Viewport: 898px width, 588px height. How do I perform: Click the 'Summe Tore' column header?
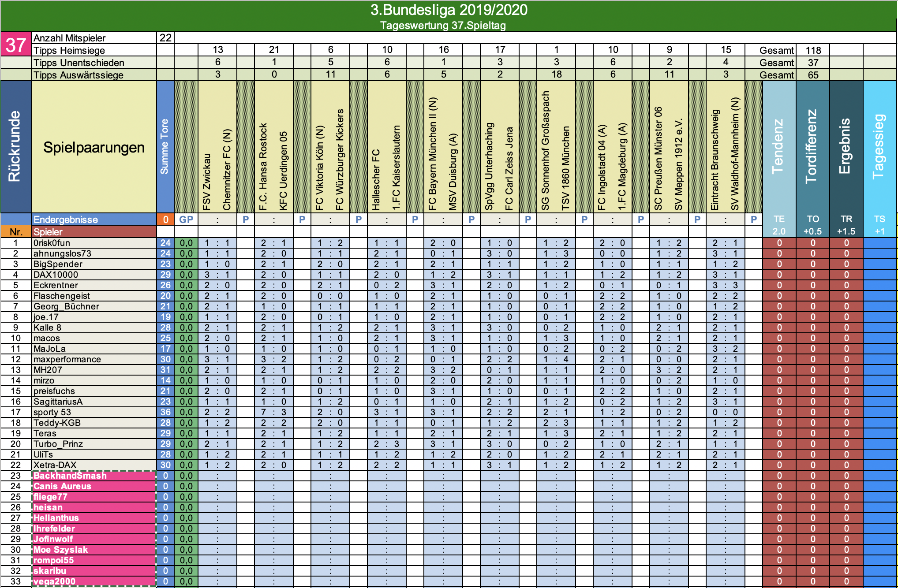[x=165, y=146]
